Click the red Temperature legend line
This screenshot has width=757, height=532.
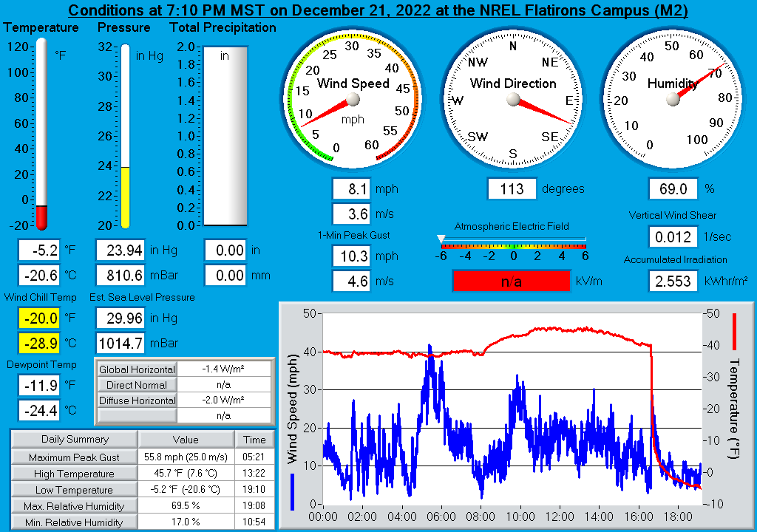pyautogui.click(x=734, y=332)
